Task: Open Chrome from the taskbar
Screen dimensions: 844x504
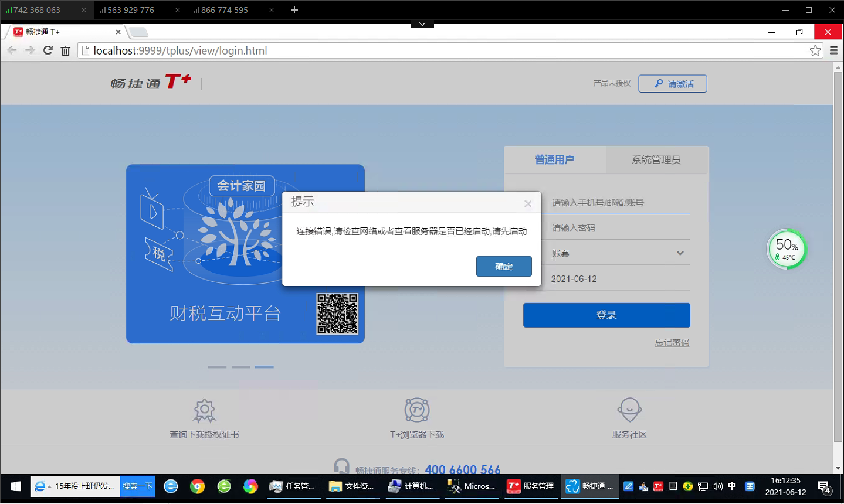Action: 198,486
